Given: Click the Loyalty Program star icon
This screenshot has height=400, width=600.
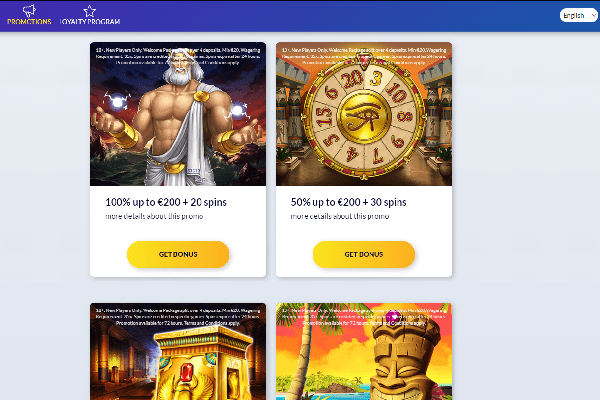Looking at the screenshot, I should pyautogui.click(x=90, y=11).
